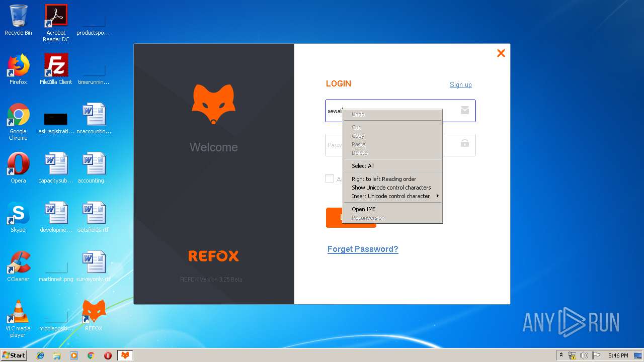Select the timerunnin file icon
This screenshot has width=644, height=362.
[x=94, y=75]
